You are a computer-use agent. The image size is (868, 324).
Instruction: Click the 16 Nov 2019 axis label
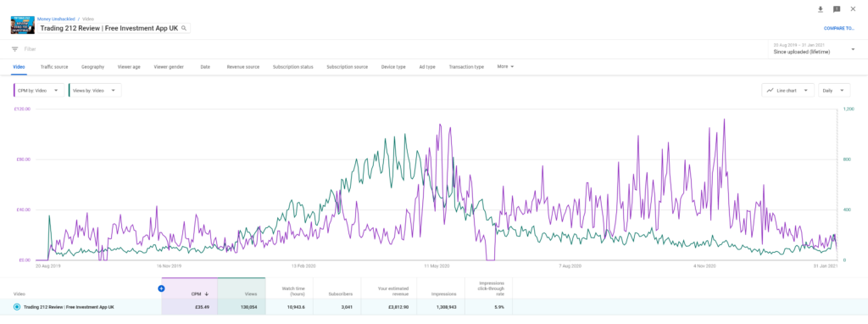169,265
